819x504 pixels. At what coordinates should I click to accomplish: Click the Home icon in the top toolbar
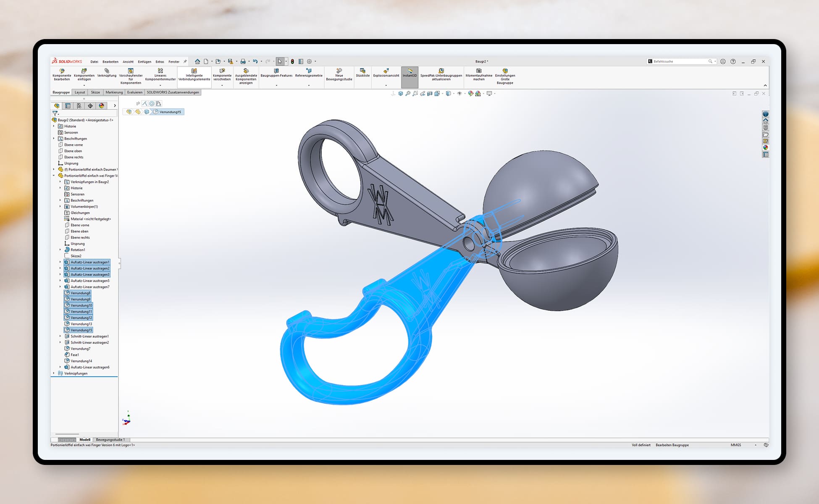click(x=197, y=61)
